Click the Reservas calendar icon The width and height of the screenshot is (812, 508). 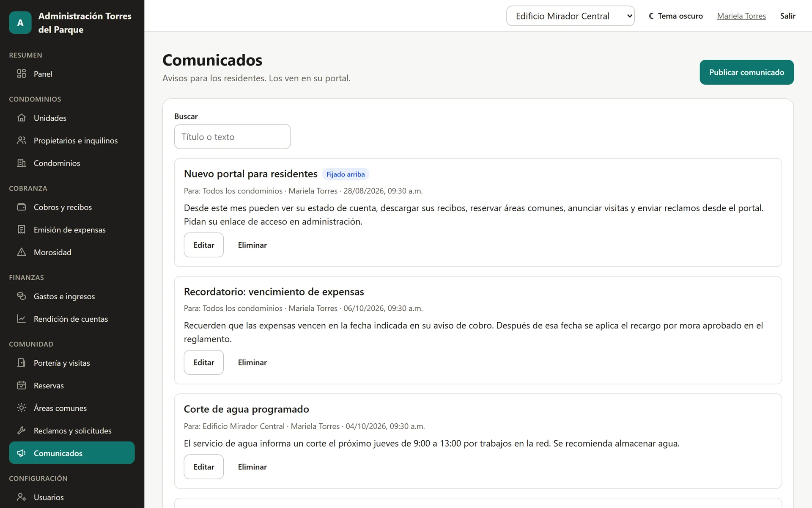click(x=22, y=385)
